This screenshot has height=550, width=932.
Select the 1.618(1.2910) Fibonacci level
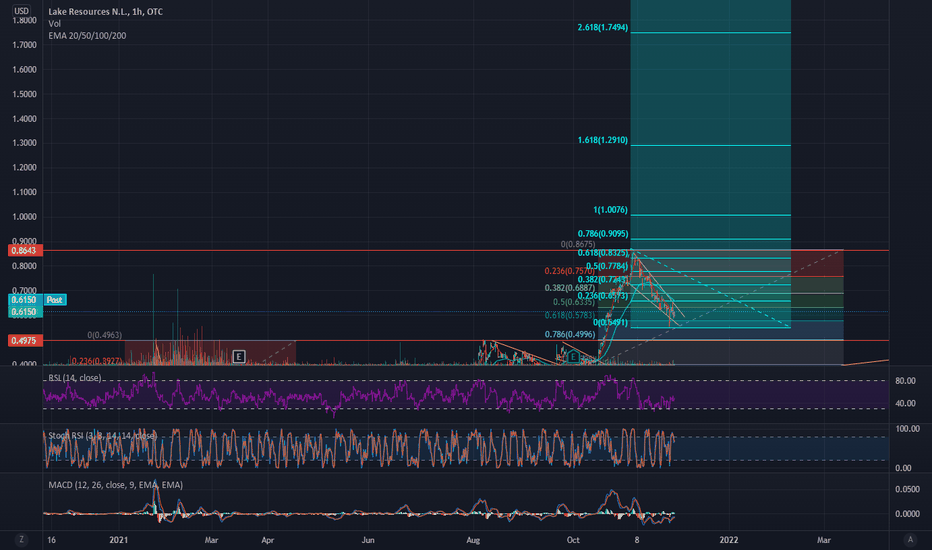(602, 140)
